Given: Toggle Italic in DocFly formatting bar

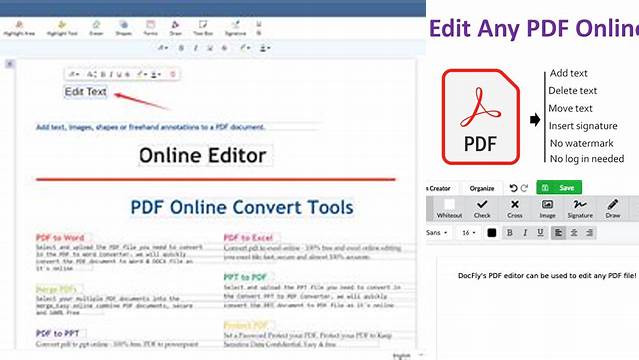Looking at the screenshot, I should click(525, 233).
